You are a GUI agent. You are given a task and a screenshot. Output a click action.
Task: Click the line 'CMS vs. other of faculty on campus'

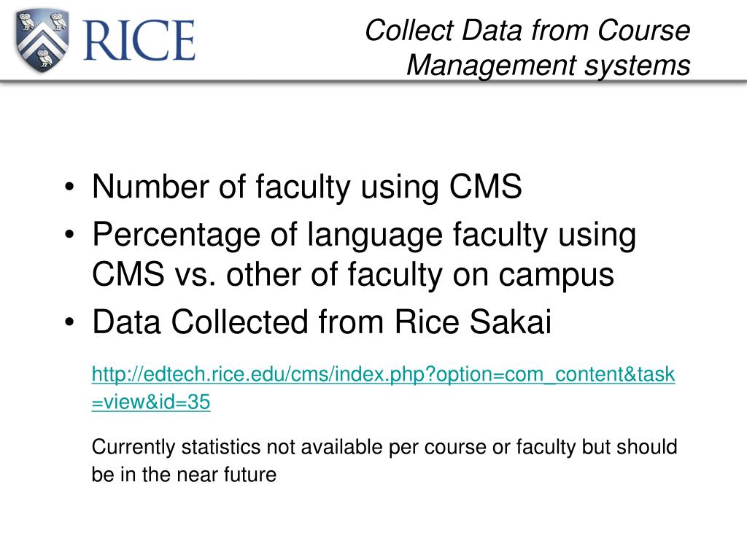coord(353,275)
